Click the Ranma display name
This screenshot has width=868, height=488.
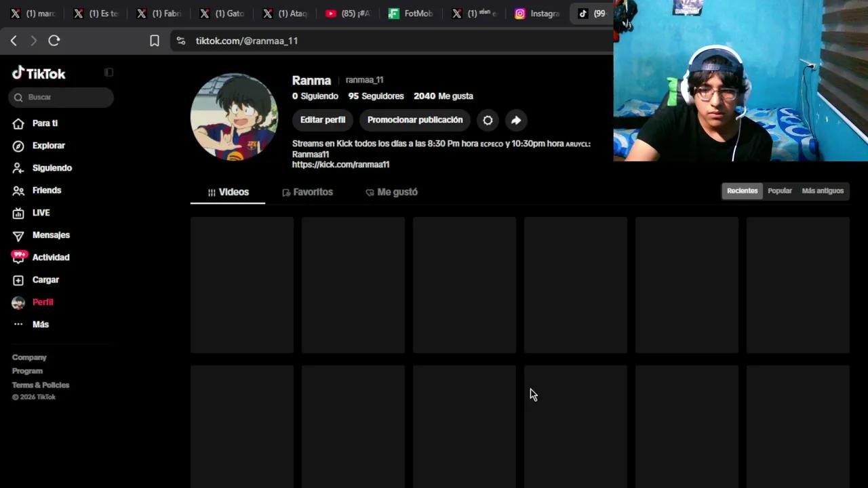pos(311,80)
